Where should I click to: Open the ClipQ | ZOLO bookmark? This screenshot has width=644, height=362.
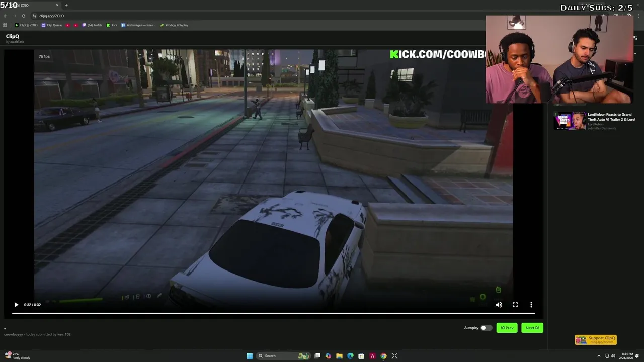[x=26, y=25]
